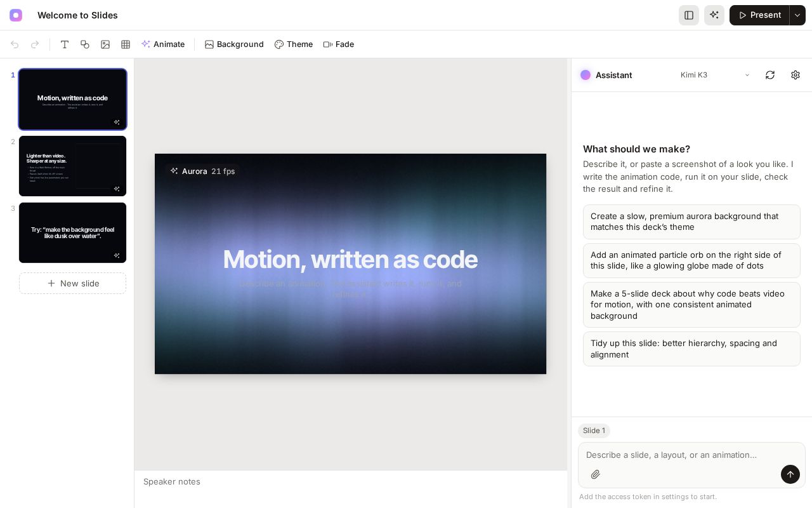
Task: Click the "Add the access token" hint text
Action: click(648, 497)
